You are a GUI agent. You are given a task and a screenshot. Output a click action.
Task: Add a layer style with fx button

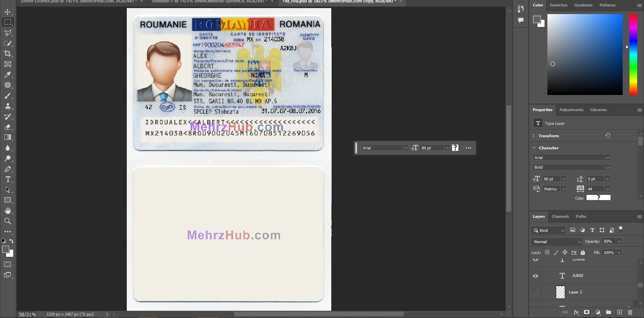coord(576,312)
